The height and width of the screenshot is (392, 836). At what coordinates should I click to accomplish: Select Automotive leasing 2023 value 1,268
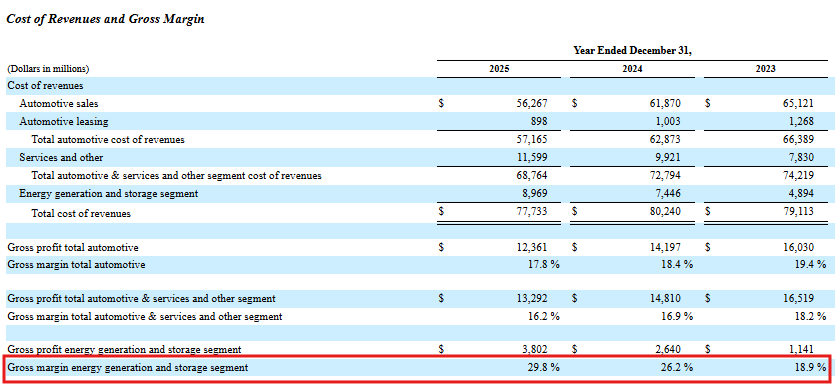801,122
